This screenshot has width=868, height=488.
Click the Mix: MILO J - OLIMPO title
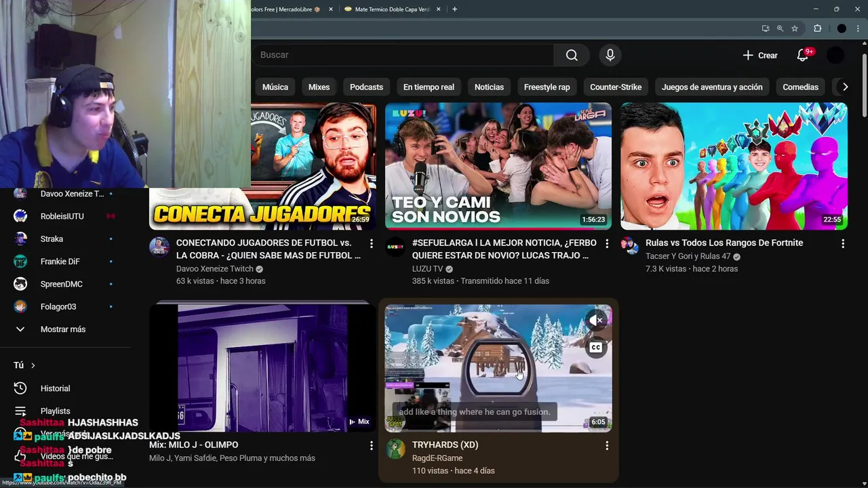(193, 445)
